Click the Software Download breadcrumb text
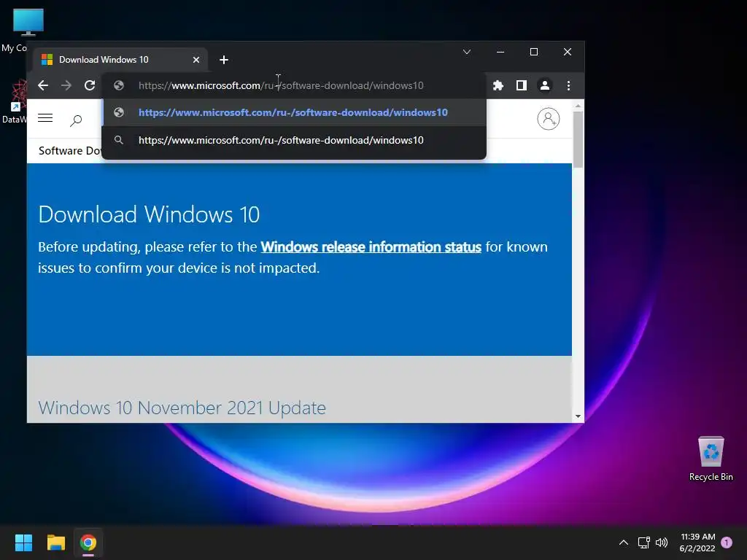The width and height of the screenshot is (747, 560). [x=69, y=151]
